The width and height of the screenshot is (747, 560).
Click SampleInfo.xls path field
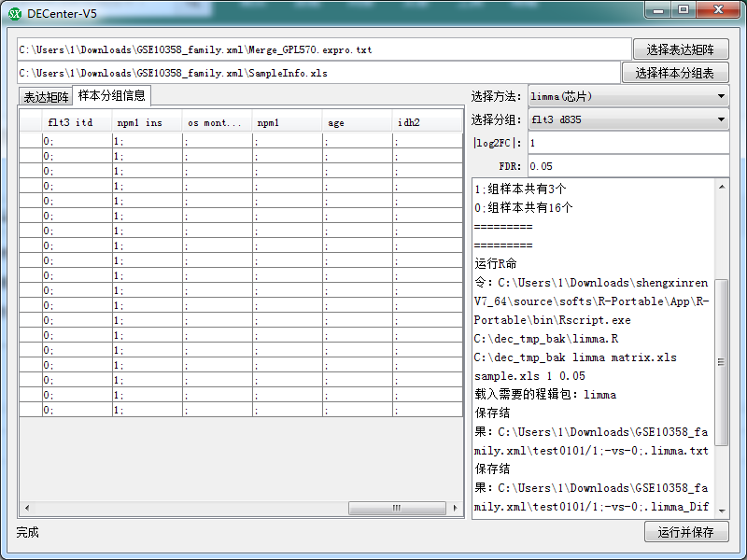(317, 73)
